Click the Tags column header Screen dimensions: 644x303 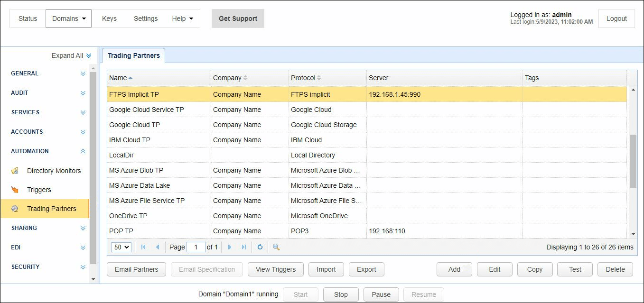pos(575,78)
